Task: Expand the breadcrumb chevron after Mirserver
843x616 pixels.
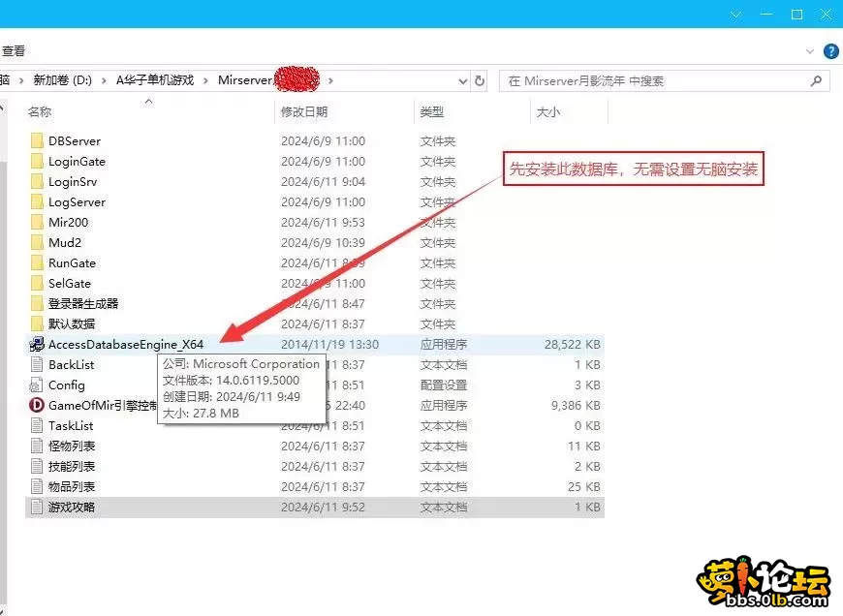Action: pos(329,80)
